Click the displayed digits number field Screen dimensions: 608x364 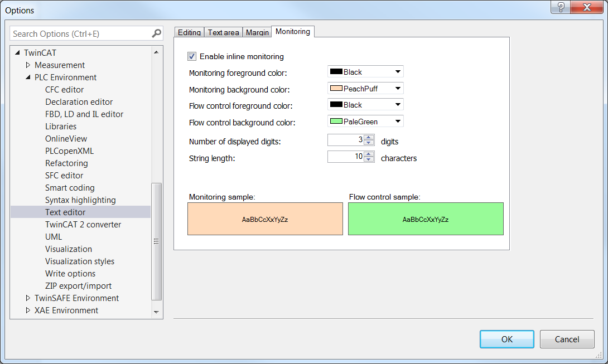tap(346, 140)
